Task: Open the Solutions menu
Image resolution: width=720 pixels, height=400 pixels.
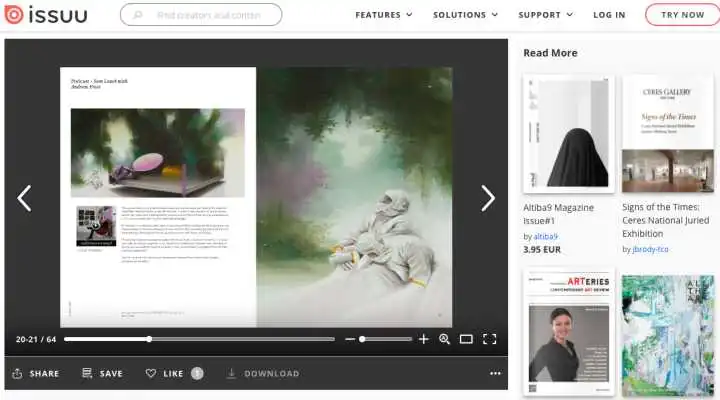Action: tap(465, 15)
